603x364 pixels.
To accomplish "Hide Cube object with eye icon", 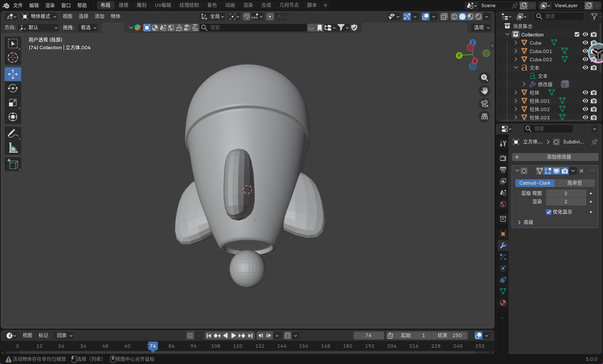I will (585, 43).
